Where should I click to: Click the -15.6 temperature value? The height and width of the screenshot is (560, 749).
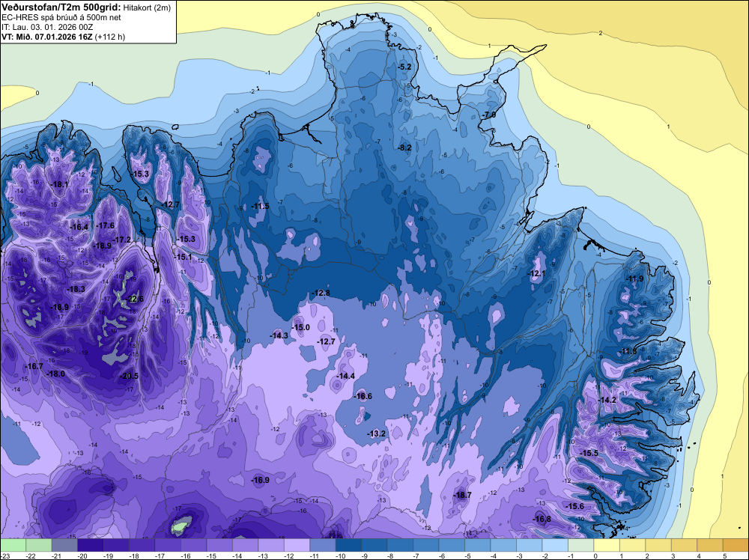pyautogui.click(x=574, y=506)
